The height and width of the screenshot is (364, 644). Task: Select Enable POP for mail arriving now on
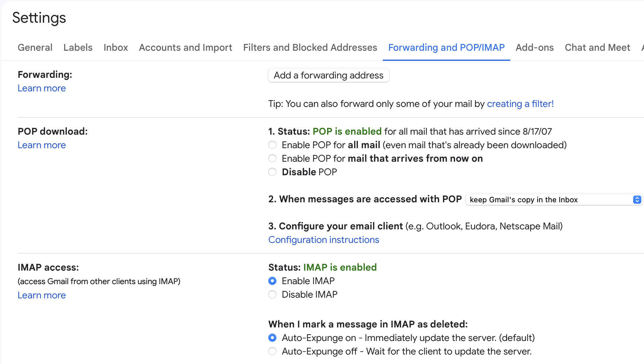[x=272, y=159]
